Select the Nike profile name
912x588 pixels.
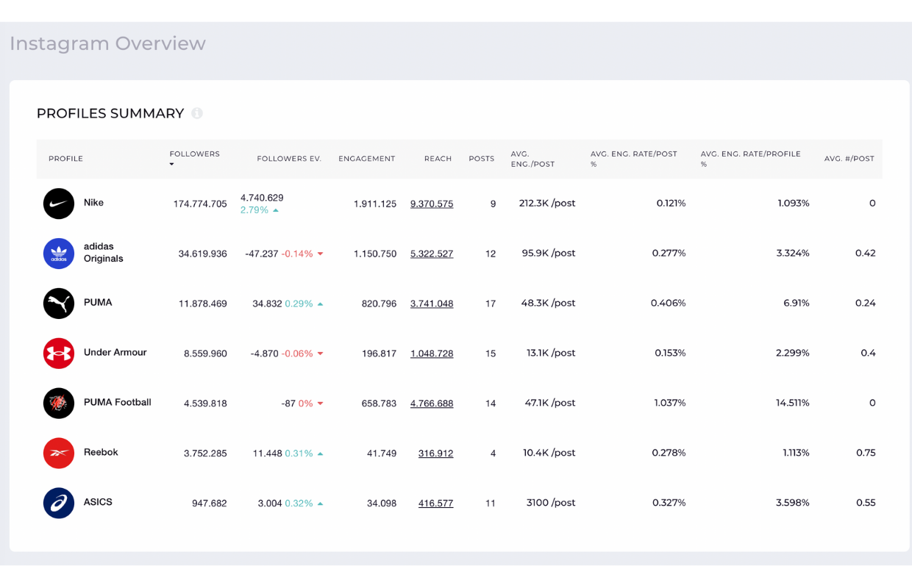pos(93,202)
